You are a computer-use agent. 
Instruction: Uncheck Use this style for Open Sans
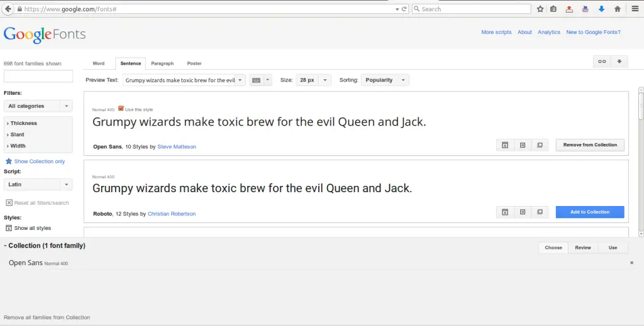[x=121, y=108]
